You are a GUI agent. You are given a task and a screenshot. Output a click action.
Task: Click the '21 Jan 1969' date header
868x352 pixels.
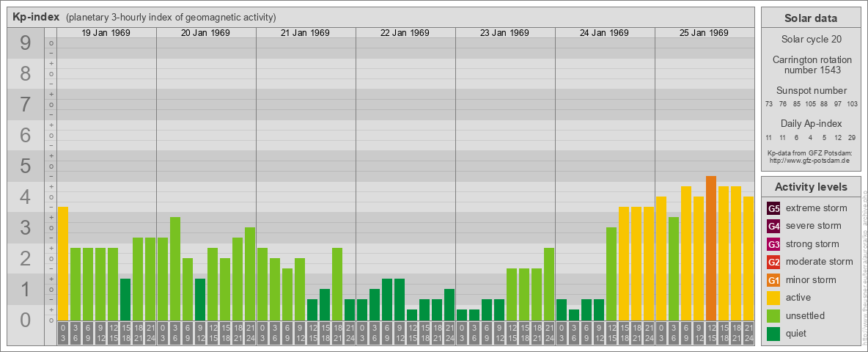coord(305,33)
